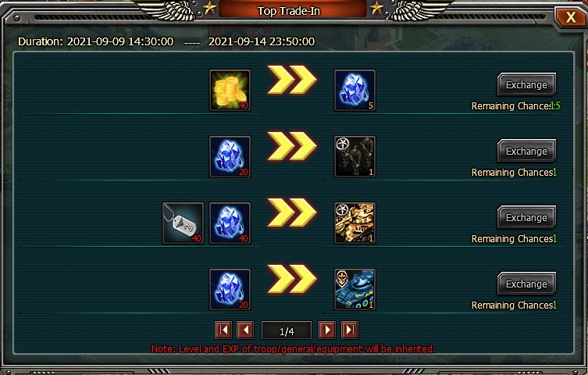
Task: Select the desert camo tank reward icon
Action: point(355,223)
